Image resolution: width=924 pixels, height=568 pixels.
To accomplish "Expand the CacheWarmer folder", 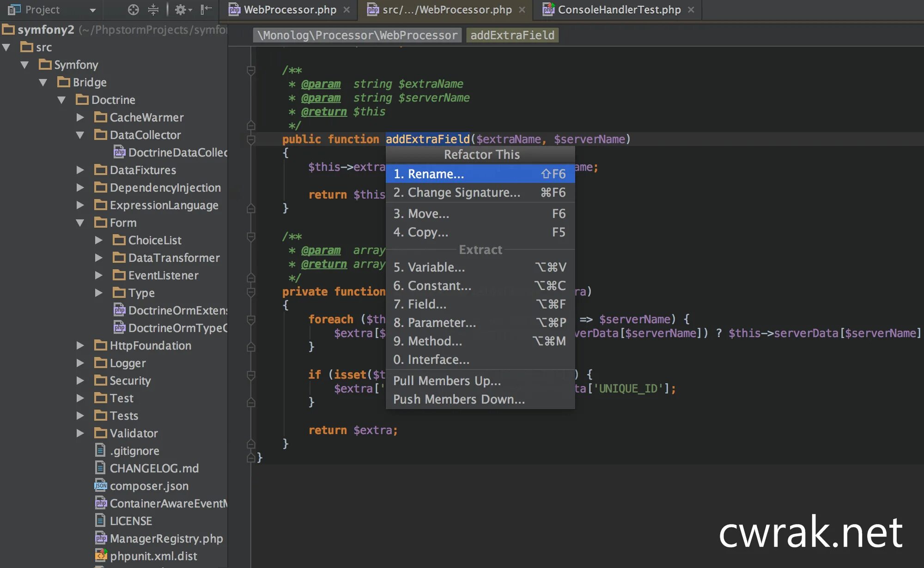I will coord(80,117).
